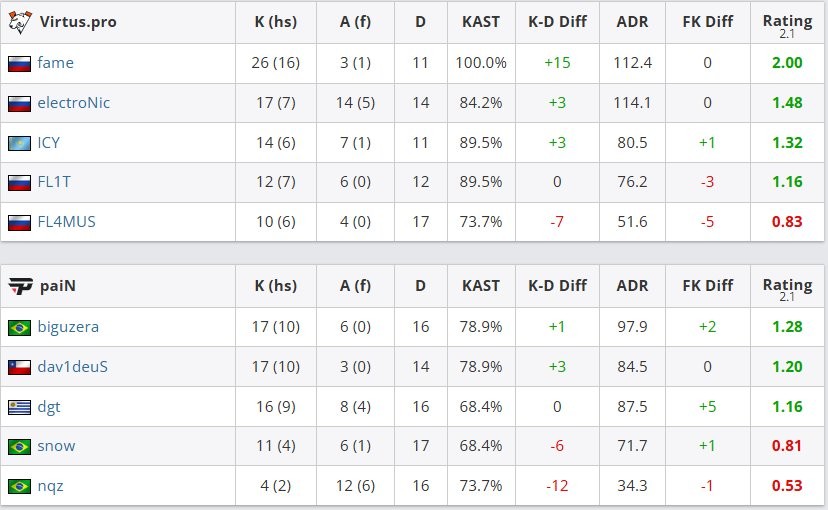Click the Brazilian flag next to biguzera
This screenshot has width=828, height=510.
pyautogui.click(x=19, y=327)
